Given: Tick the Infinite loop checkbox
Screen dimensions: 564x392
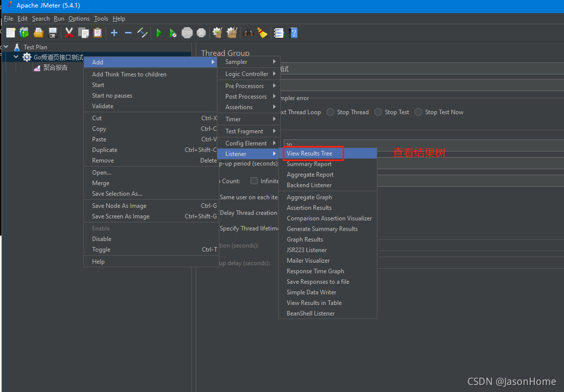Looking at the screenshot, I should pos(254,181).
